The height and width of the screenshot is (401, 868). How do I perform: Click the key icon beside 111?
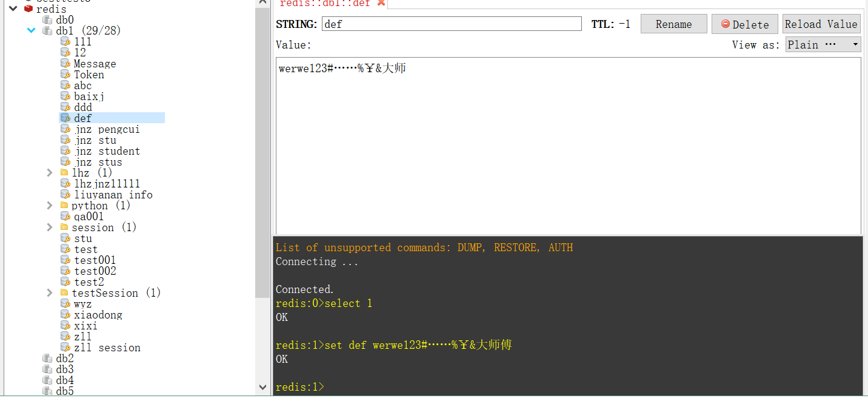65,42
